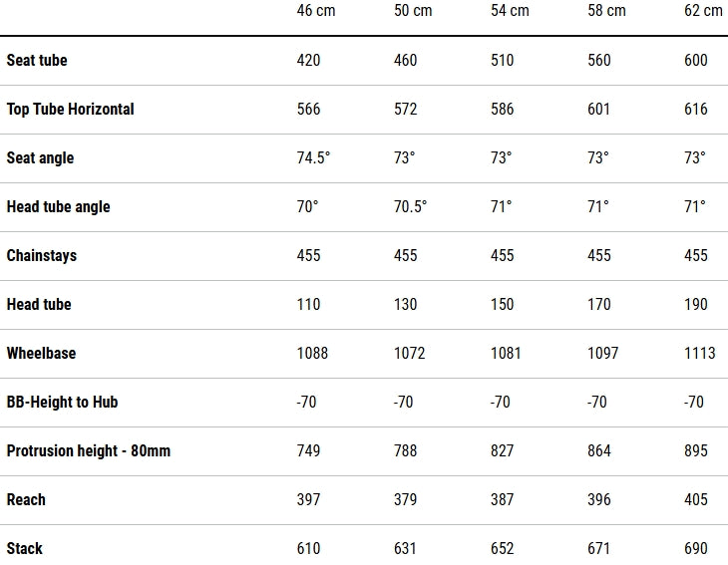Screen dimensions: 728x565
Task: Click the BB-Height to Hub label
Action: pos(62,403)
